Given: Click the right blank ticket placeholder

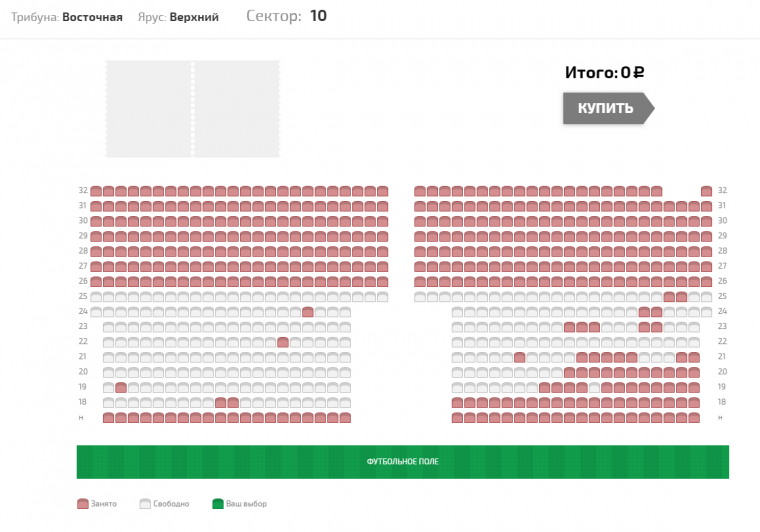Looking at the screenshot, I should pos(237,109).
